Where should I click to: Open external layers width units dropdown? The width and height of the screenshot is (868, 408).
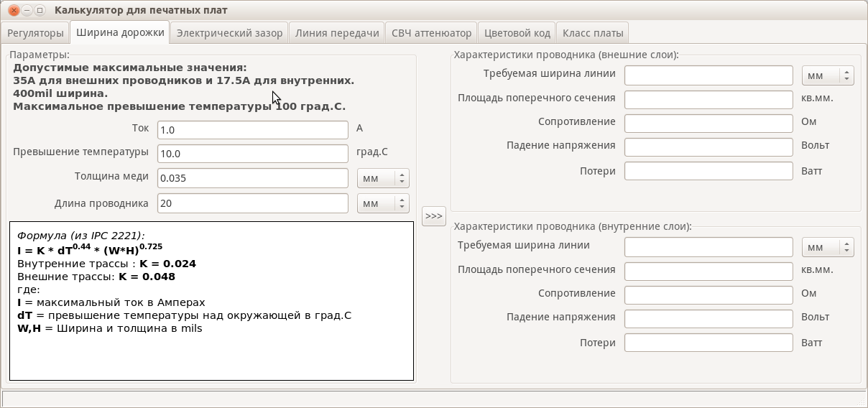pos(828,75)
